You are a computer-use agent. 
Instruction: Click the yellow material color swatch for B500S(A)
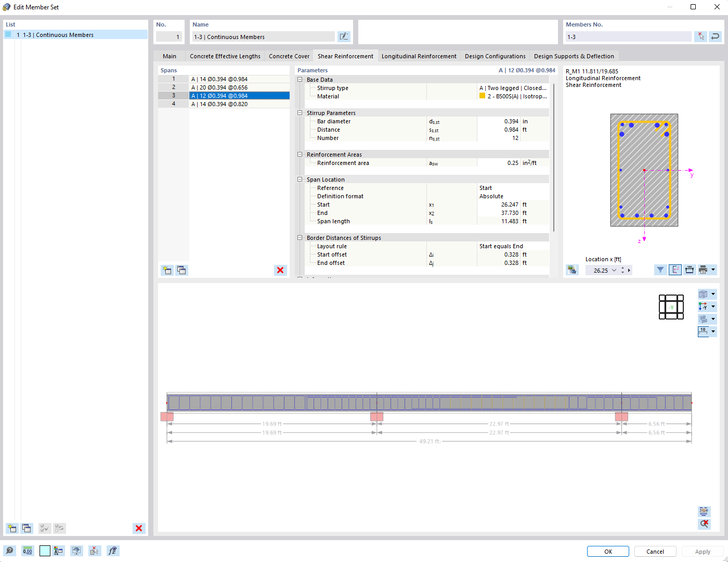[x=482, y=96]
